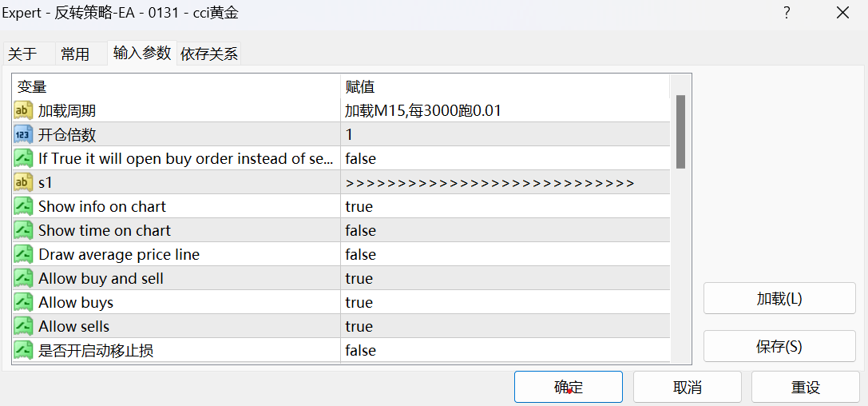868x406 pixels.
Task: Click the icon beside Allow buys
Action: (x=23, y=302)
